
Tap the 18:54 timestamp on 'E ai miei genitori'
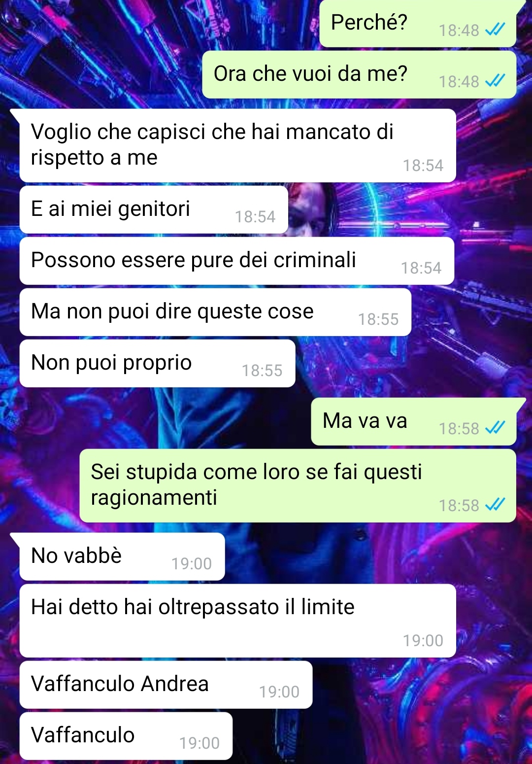pos(255,217)
